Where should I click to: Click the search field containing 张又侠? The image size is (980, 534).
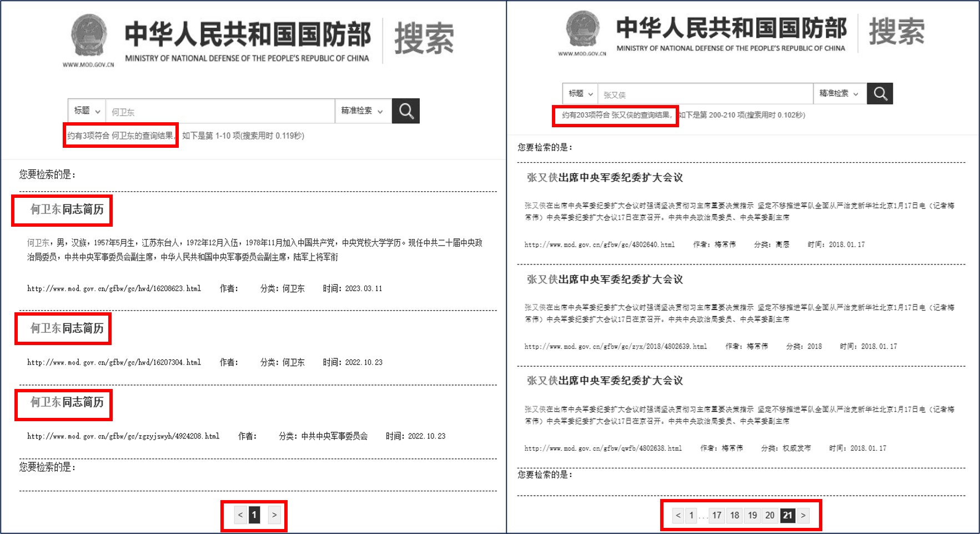pyautogui.click(x=704, y=94)
